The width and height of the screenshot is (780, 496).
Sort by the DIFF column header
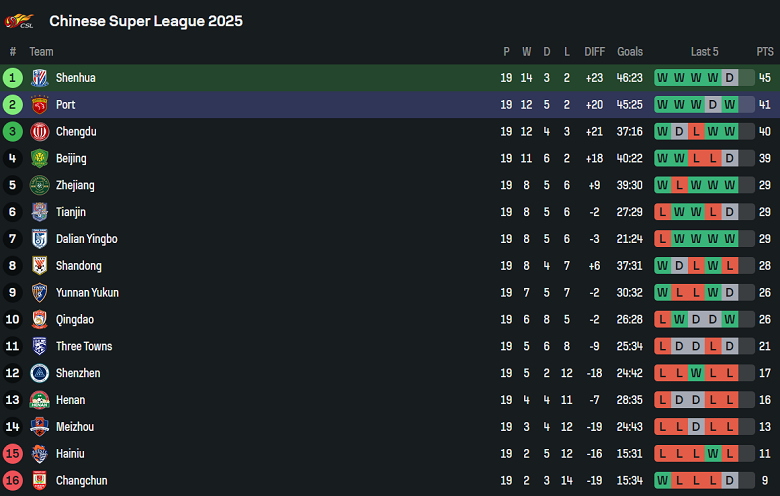pos(595,52)
